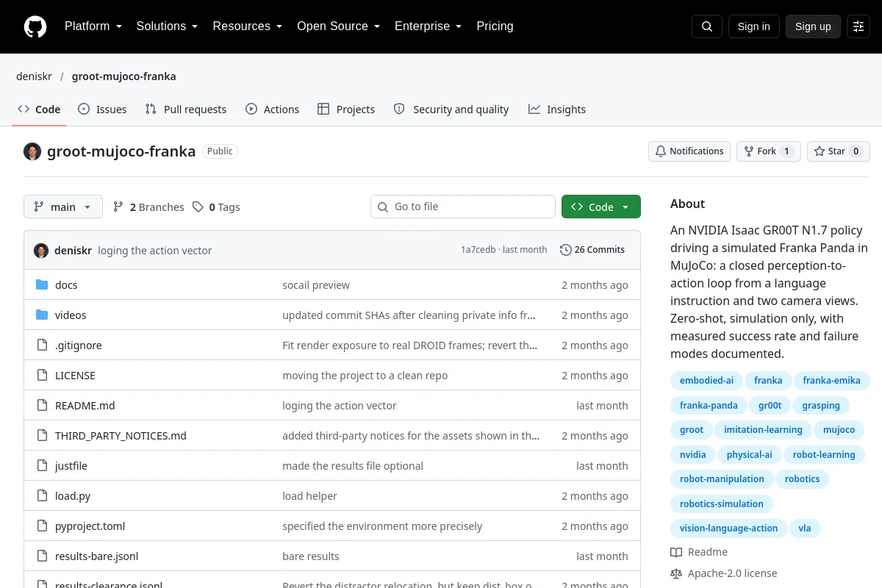Open the main branch selector dropdown
The height and width of the screenshot is (588, 882).
[x=63, y=207]
